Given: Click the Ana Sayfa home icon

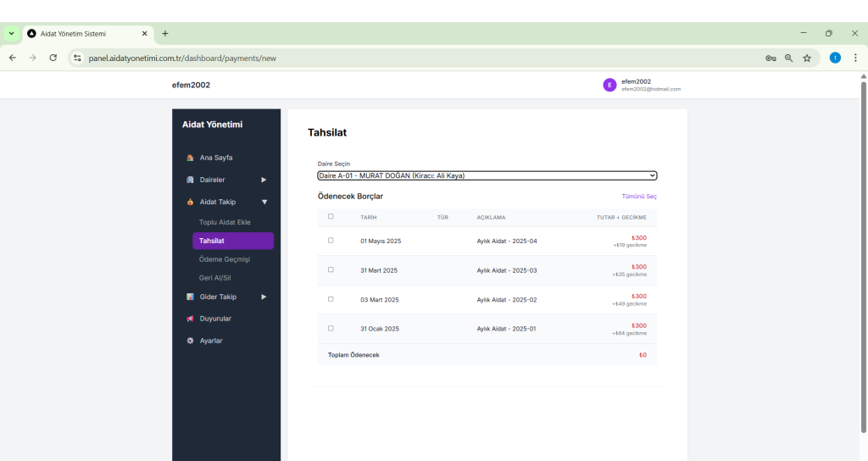Looking at the screenshot, I should point(190,158).
